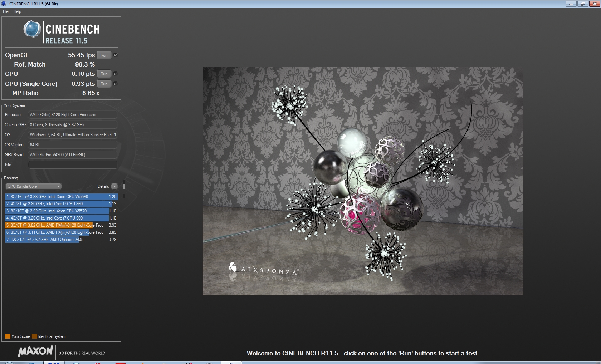Image resolution: width=601 pixels, height=364 pixels.
Task: Toggle the OpenGL test checkbox
Action: click(x=116, y=55)
